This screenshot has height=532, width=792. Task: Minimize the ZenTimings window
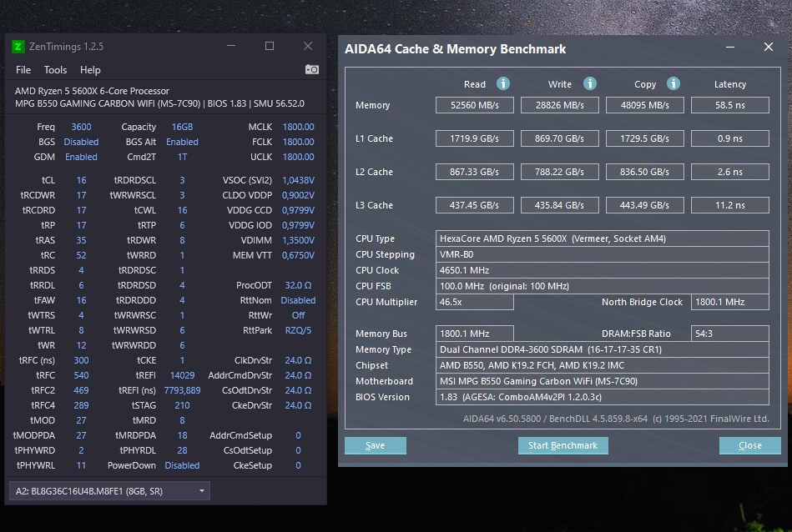[231, 46]
